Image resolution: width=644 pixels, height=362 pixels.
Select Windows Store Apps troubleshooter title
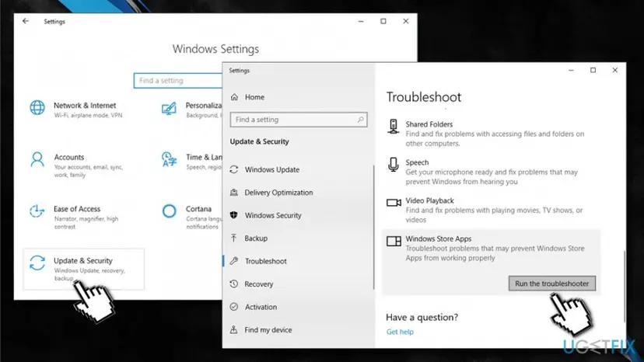[438, 238]
